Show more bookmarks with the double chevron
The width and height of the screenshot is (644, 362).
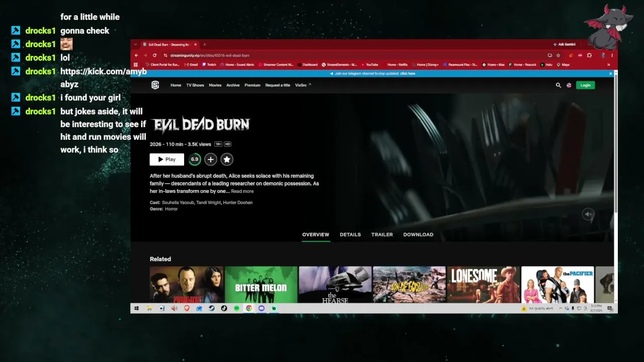point(609,64)
